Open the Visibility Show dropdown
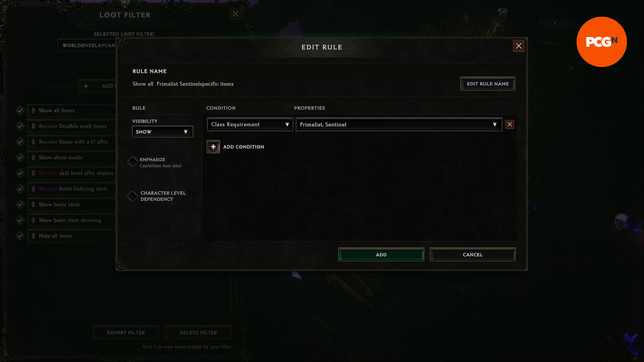 [163, 132]
